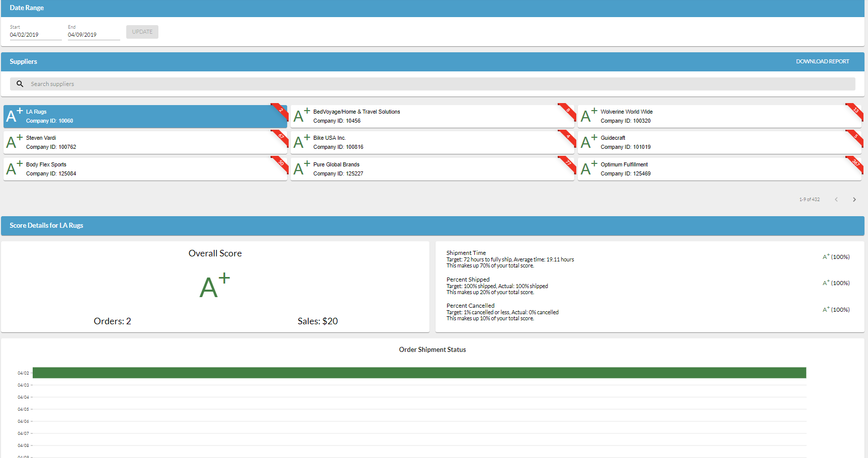This screenshot has height=458, width=868.
Task: Click red order-count ribbon on Optimum Fulfillment card
Action: pos(855,163)
